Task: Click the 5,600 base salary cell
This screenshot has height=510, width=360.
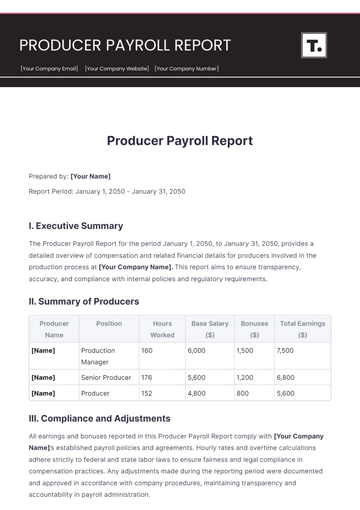Action: click(x=210, y=377)
